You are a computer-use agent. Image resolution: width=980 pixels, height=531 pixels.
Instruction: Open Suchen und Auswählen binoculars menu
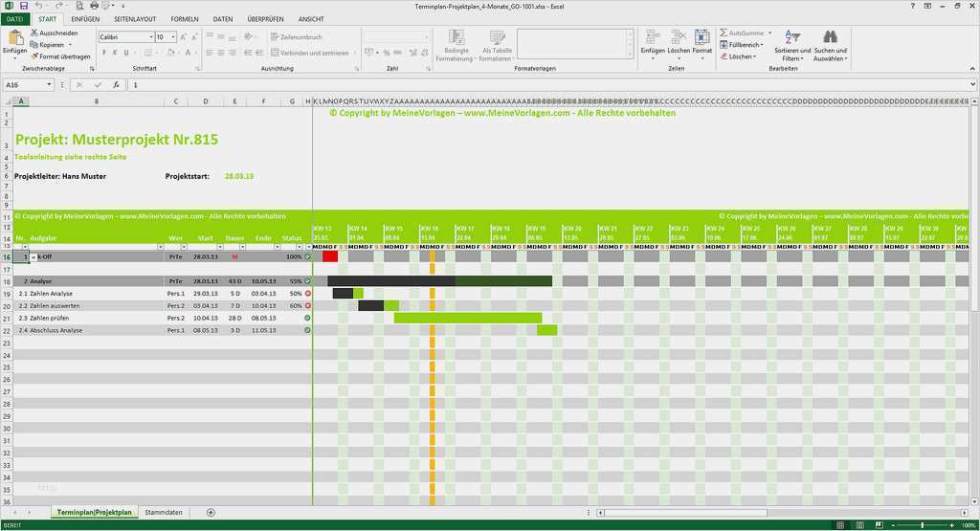[830, 45]
